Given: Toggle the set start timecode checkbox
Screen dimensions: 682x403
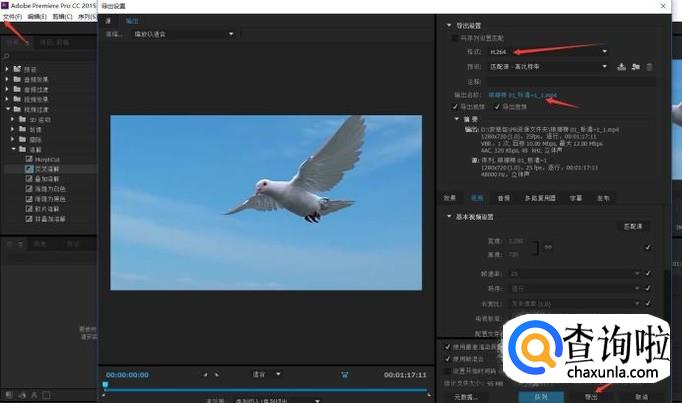Looking at the screenshot, I should click(448, 371).
